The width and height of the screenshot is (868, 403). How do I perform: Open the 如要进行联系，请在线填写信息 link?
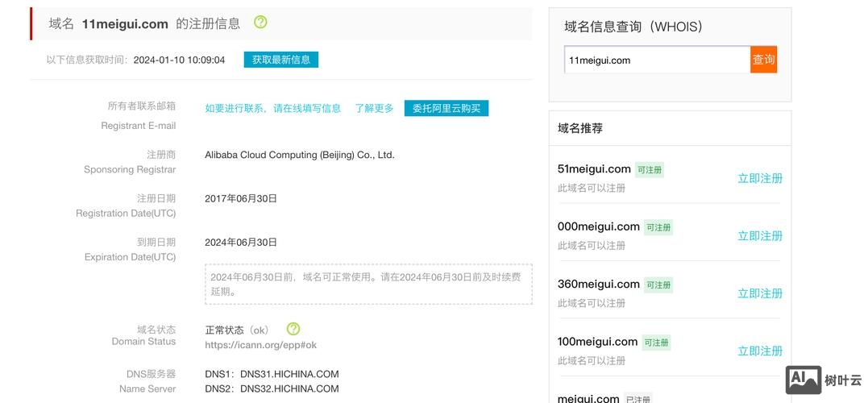pos(272,108)
